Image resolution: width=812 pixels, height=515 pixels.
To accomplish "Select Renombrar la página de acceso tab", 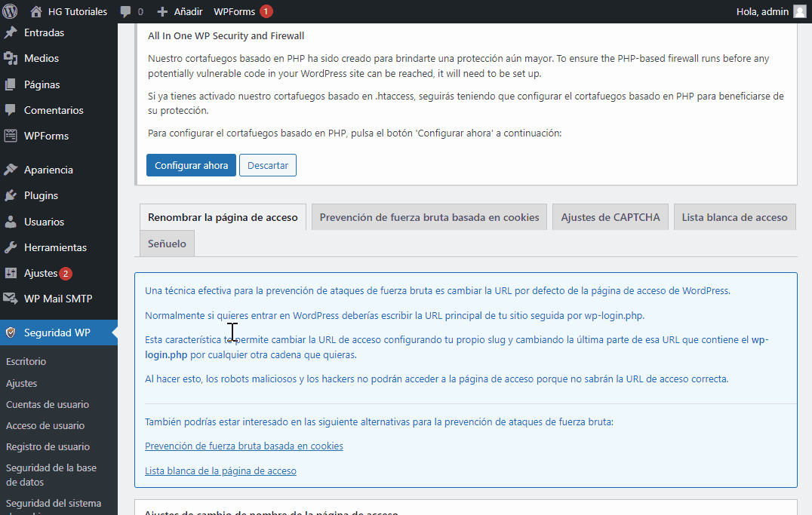I will tap(223, 217).
